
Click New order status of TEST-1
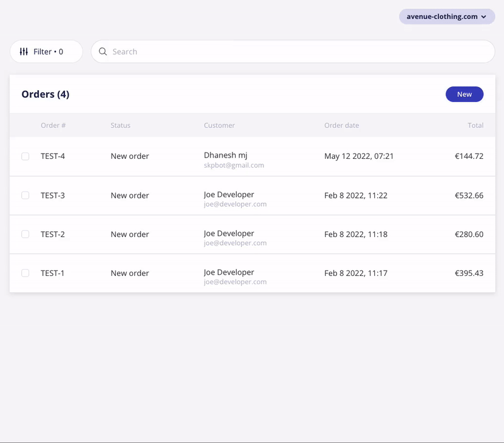[x=130, y=273]
